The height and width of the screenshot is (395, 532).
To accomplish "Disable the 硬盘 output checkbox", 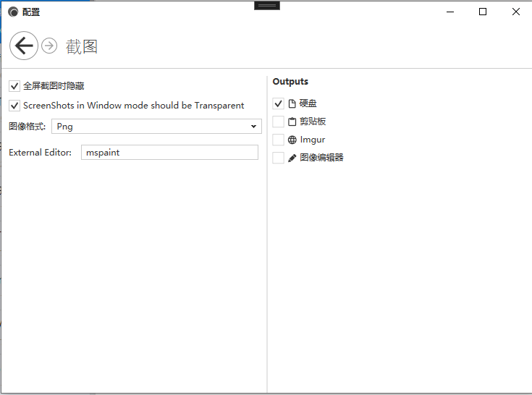I will [278, 103].
